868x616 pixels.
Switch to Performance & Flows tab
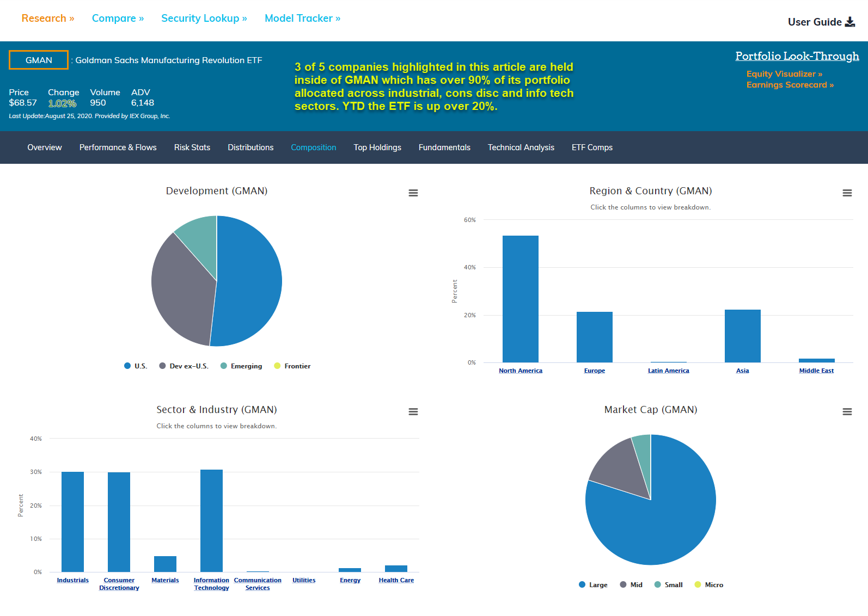pos(118,147)
